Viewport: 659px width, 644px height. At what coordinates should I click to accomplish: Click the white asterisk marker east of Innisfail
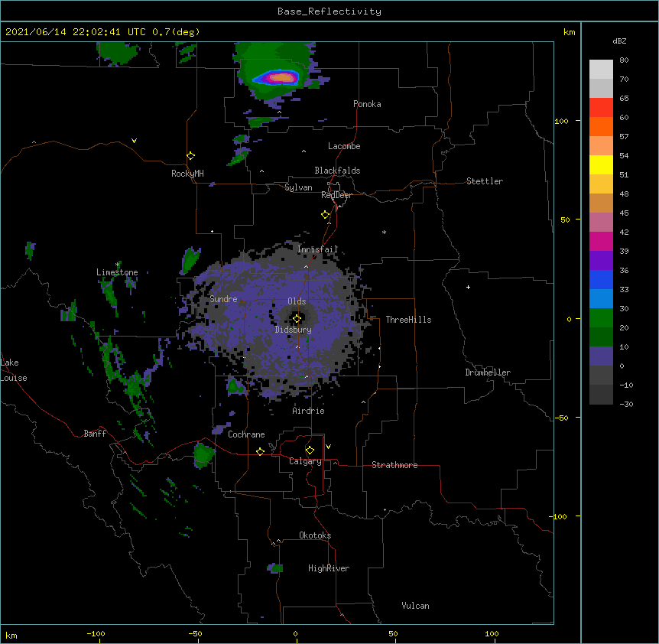coord(384,233)
